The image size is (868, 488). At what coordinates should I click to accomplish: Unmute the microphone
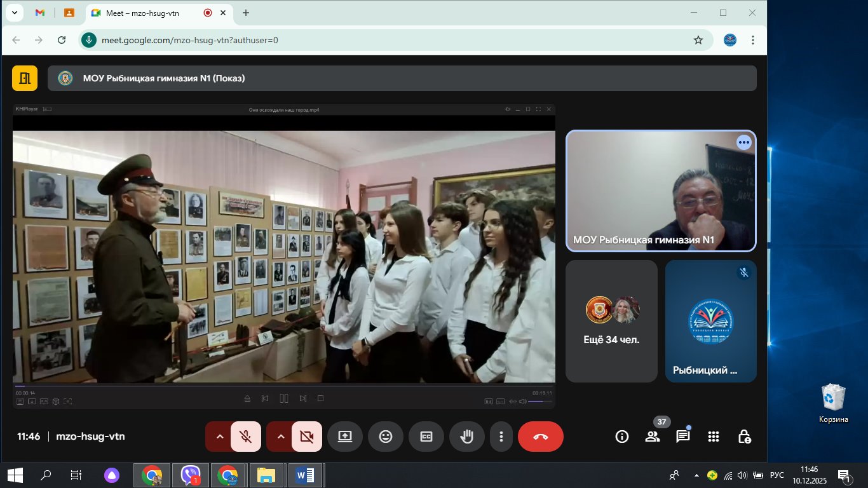tap(246, 437)
